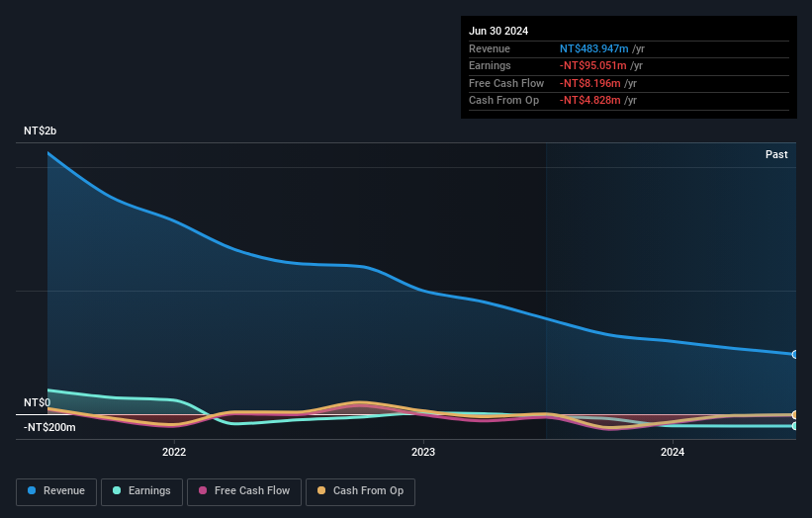The width and height of the screenshot is (812, 518).
Task: Click the Past region label
Action: click(x=776, y=154)
